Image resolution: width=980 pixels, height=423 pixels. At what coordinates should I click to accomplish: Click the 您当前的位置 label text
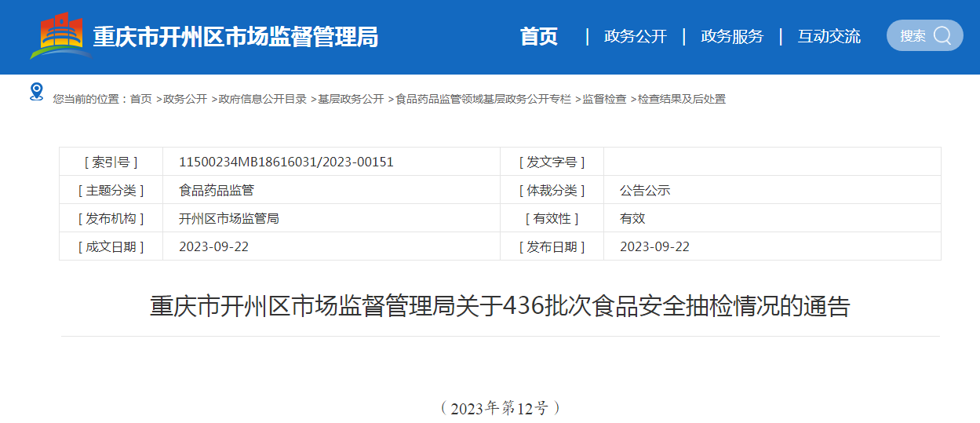[x=90, y=99]
